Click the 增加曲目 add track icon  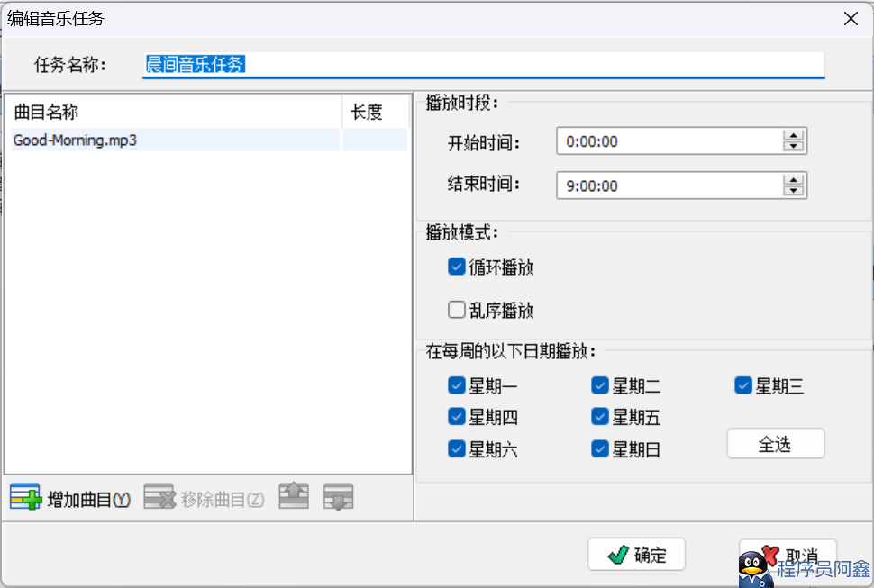coord(25,497)
